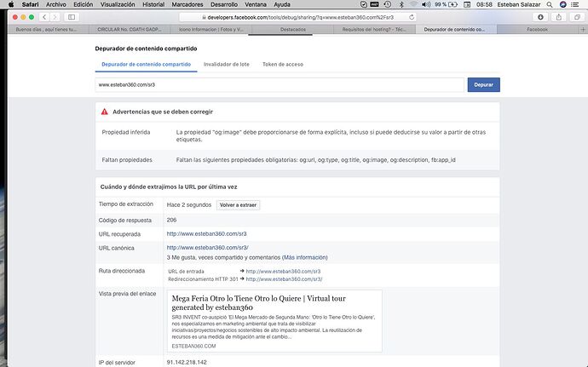588x367 pixels.
Task: Open the Desarrollo menu
Action: pos(224,4)
